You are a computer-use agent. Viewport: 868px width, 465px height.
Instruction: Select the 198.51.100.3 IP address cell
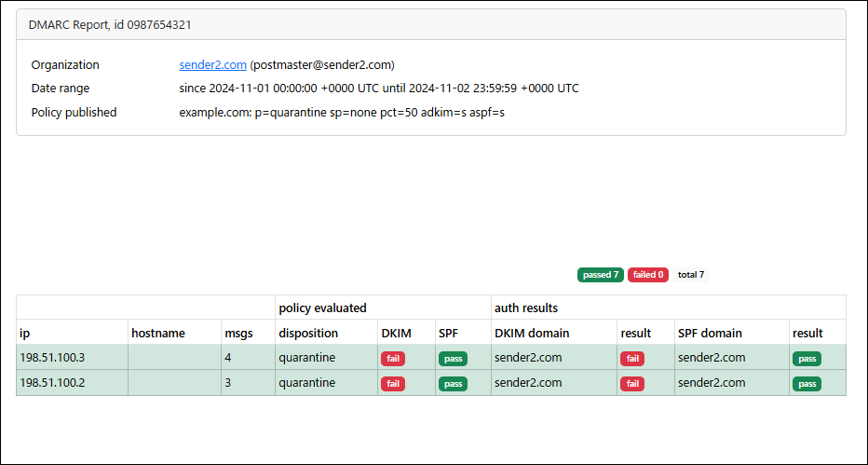[72, 358]
